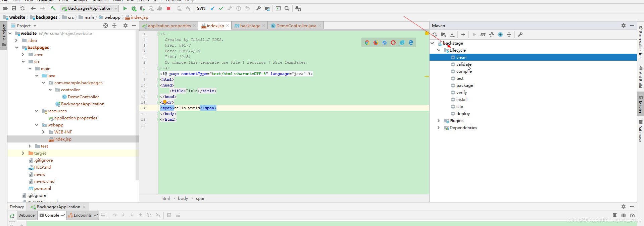
Task: Open Ant Build side tool window
Action: [640, 77]
